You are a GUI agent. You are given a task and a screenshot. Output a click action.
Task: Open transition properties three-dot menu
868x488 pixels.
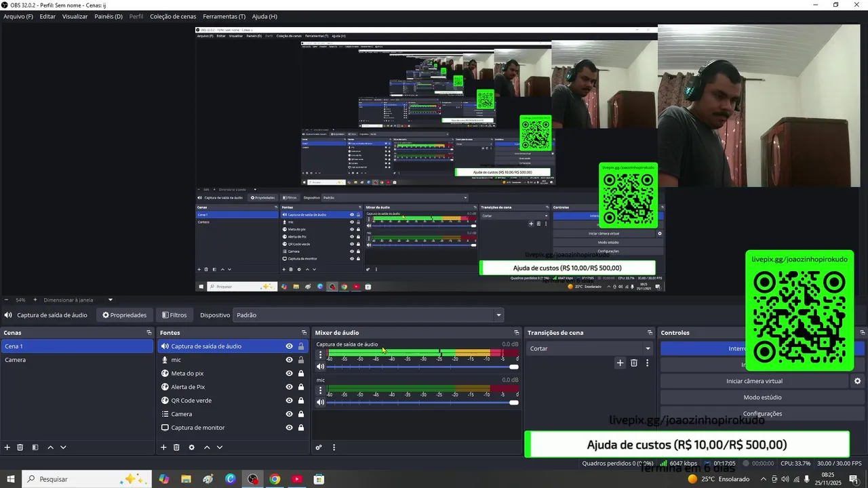647,363
